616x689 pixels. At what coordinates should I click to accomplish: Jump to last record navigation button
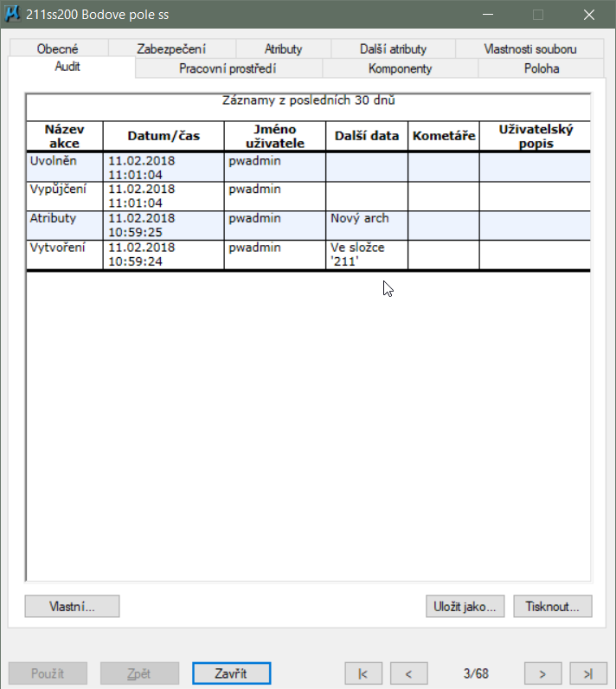pos(588,673)
